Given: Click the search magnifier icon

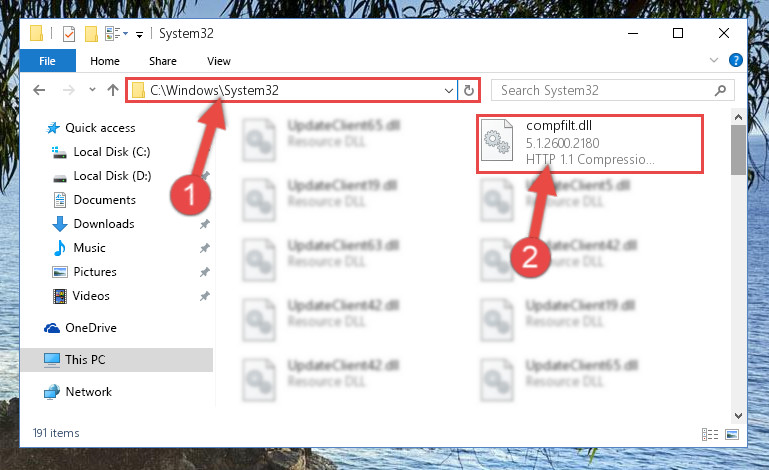Looking at the screenshot, I should 720,90.
